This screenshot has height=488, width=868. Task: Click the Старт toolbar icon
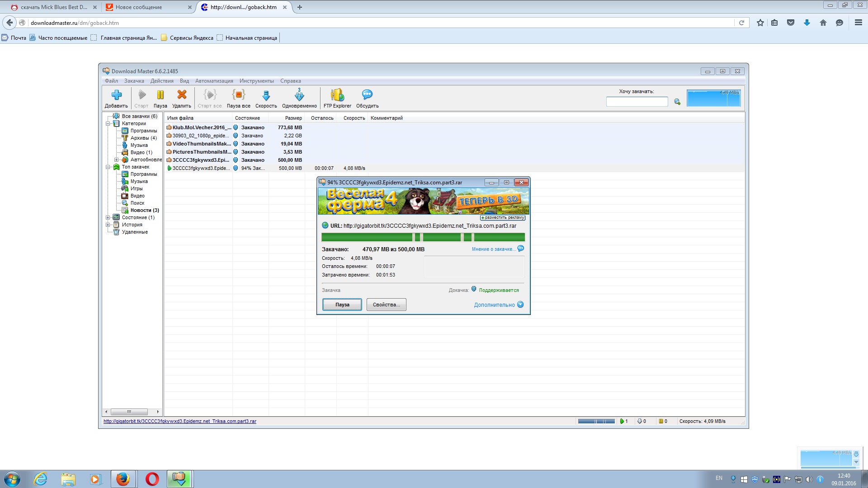(x=142, y=95)
